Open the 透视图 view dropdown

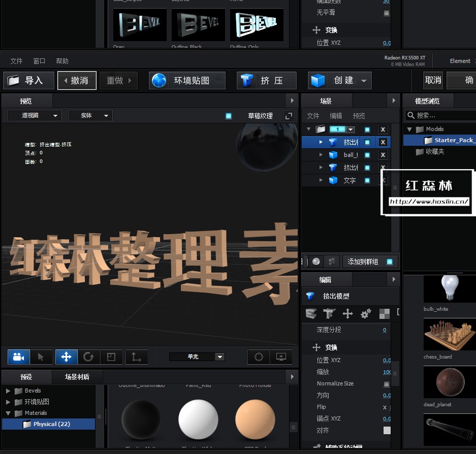34,115
